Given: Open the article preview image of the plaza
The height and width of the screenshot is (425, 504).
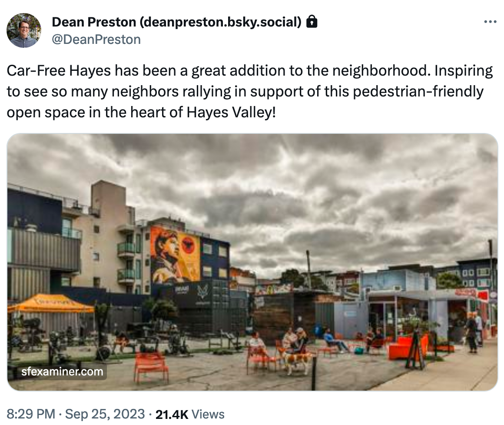Looking at the screenshot, I should point(252,262).
